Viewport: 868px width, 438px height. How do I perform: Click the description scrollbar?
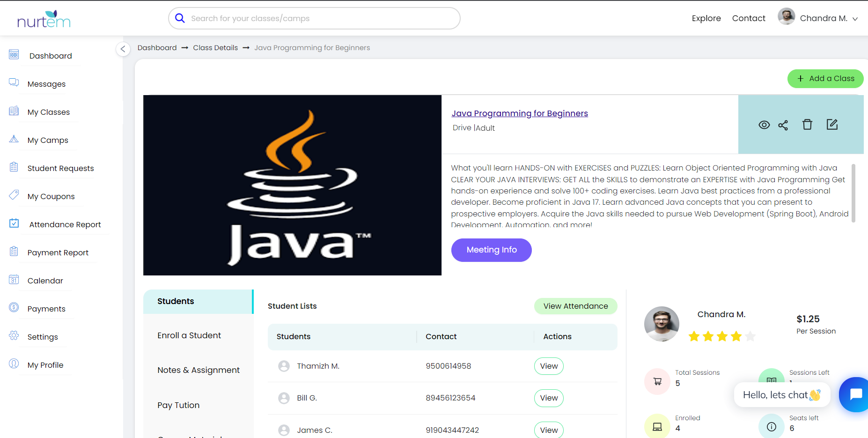point(853,193)
